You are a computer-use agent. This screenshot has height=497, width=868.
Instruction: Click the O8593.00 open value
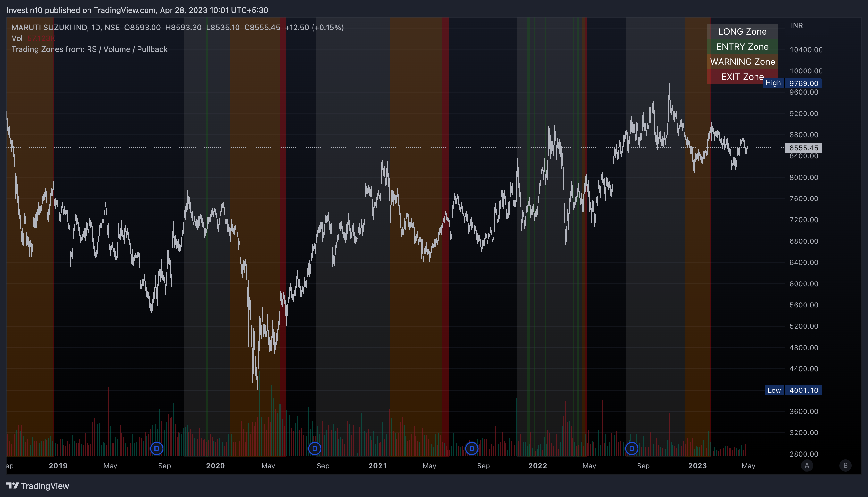(142, 27)
